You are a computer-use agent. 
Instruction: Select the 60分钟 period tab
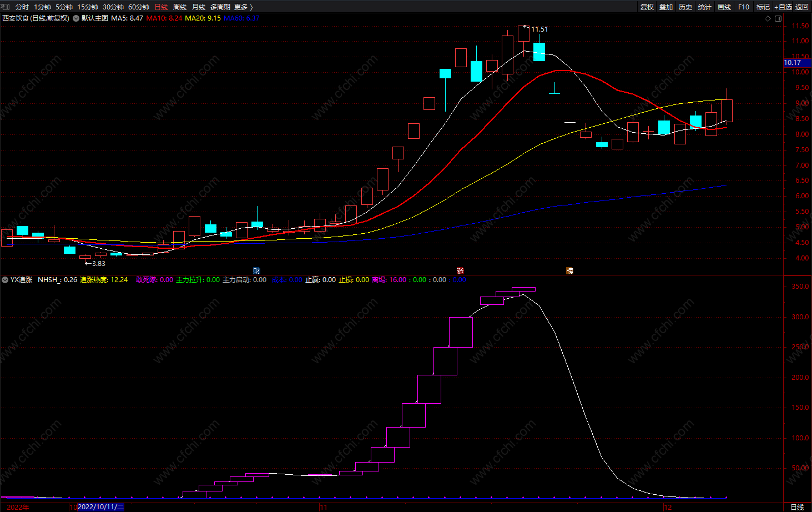(139, 7)
